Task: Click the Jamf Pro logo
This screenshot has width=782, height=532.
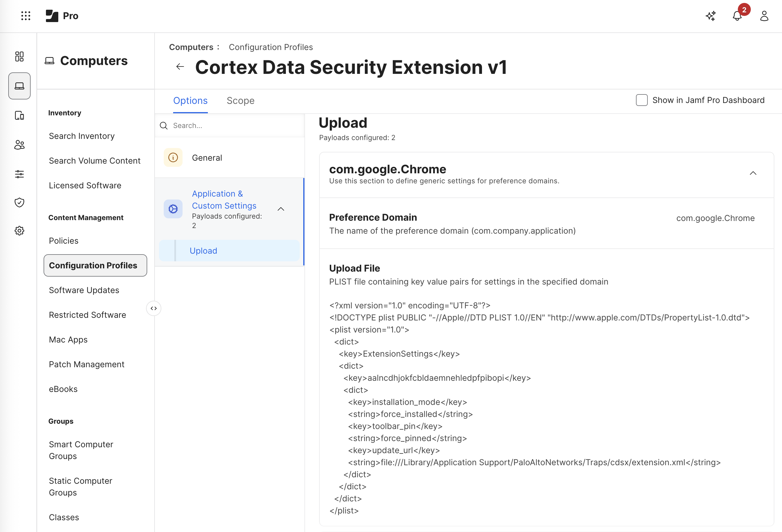Action: (x=62, y=16)
